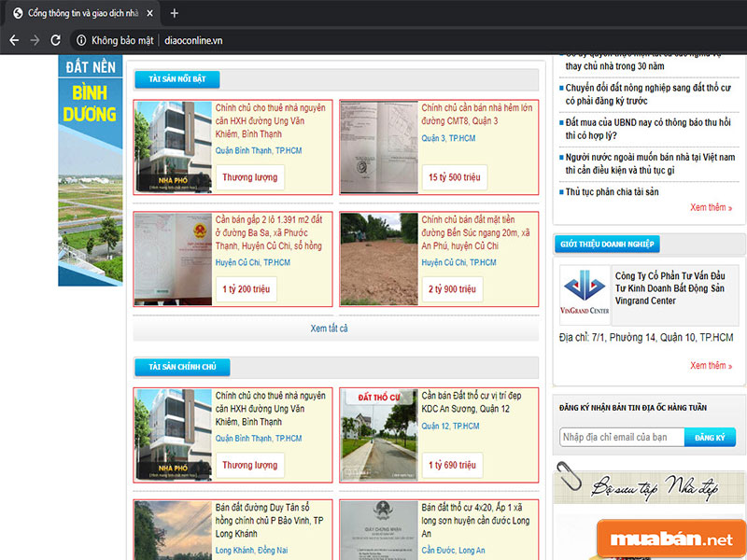The width and height of the screenshot is (747, 560).
Task: Open thumbnail of đất thổ cư 4x20 listing
Action: coord(379,530)
